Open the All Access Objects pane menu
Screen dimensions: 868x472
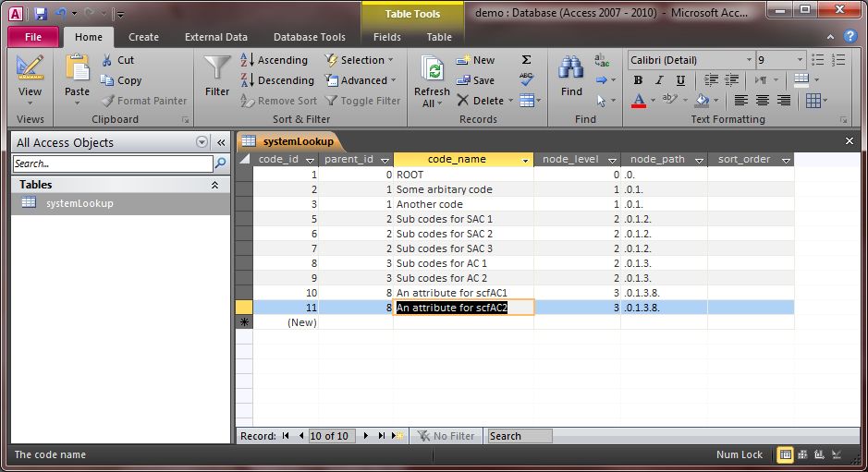coord(202,142)
